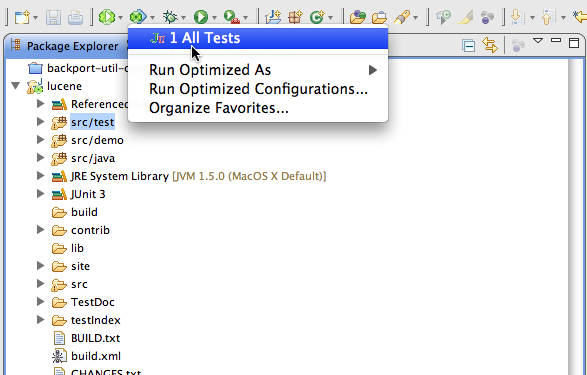Screen dimensions: 587x375
Task: Click the Open Type folder icon
Action: point(358,17)
